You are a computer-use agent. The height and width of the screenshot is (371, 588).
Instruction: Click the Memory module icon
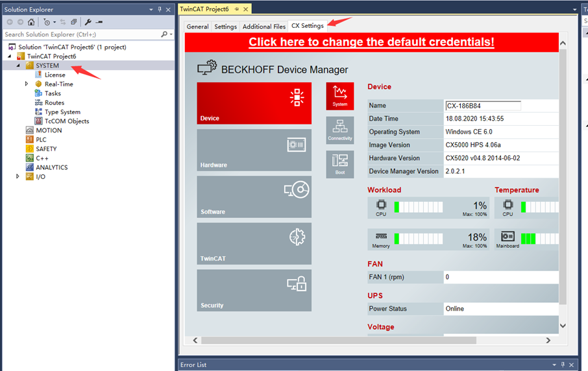coord(381,236)
